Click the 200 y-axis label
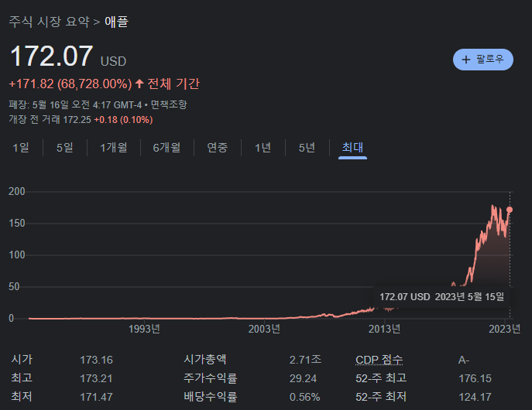Viewport: 532px width, 410px height. (17, 191)
